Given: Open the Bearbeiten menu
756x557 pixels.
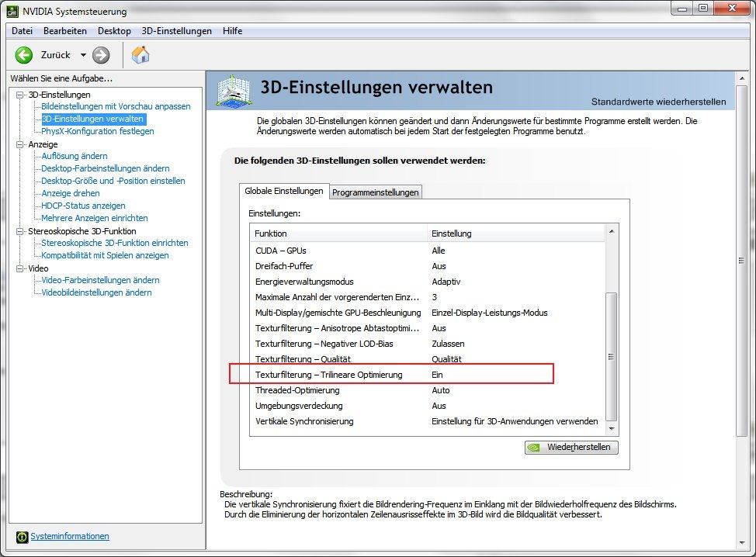Looking at the screenshot, I should point(65,31).
